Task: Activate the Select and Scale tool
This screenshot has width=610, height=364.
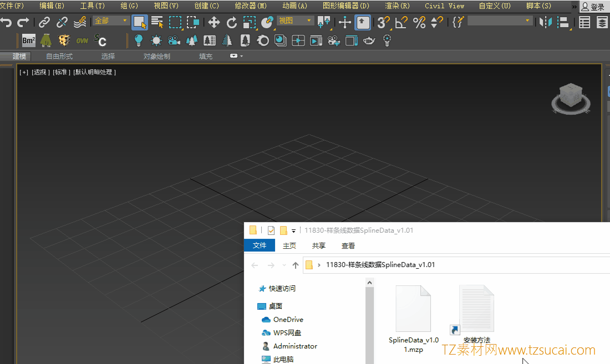Action: pos(250,22)
